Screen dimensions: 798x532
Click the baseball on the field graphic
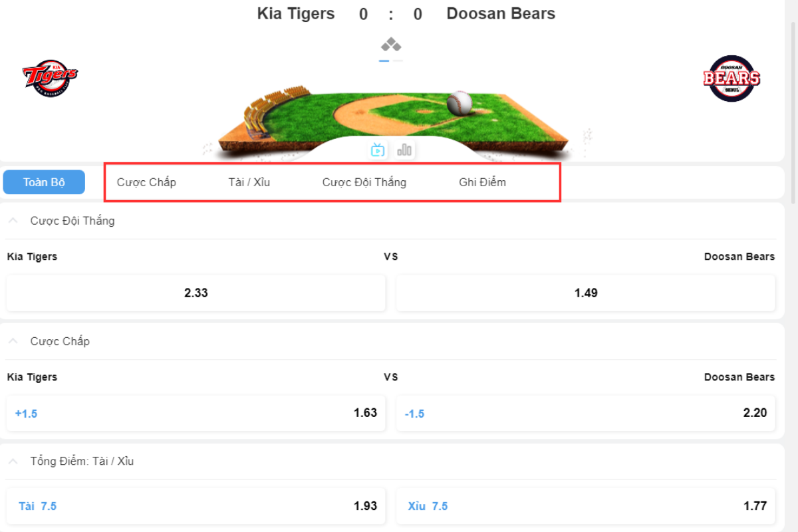[x=459, y=103]
